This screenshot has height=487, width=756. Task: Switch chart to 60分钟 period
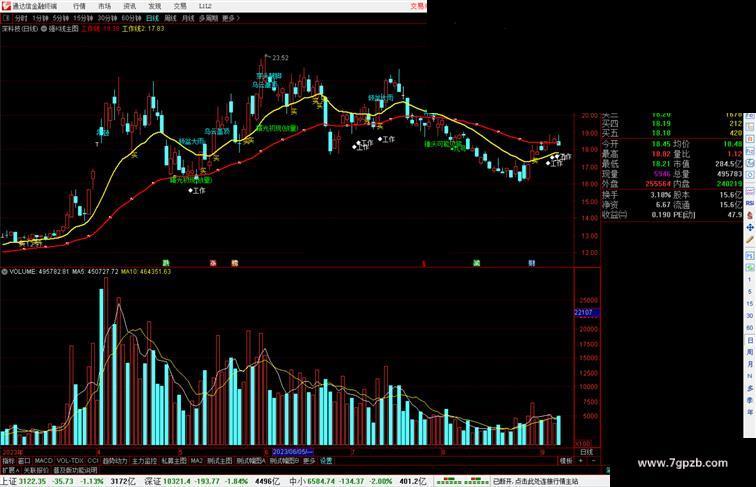(x=131, y=18)
